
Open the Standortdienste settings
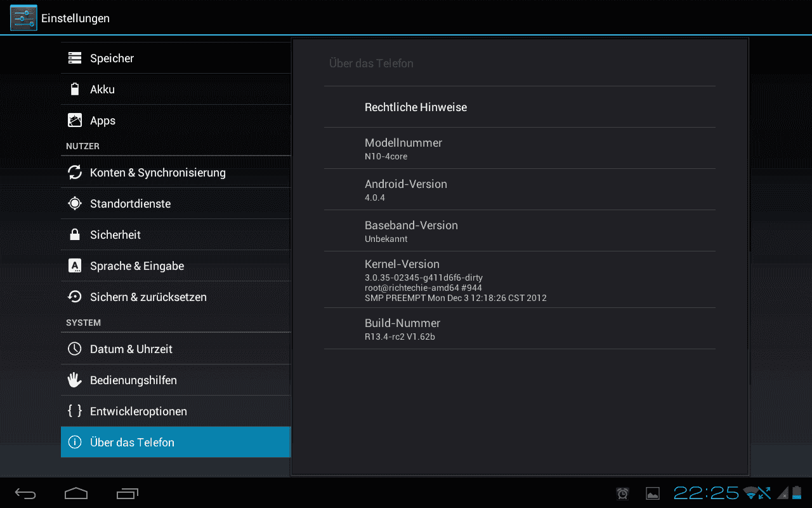176,204
